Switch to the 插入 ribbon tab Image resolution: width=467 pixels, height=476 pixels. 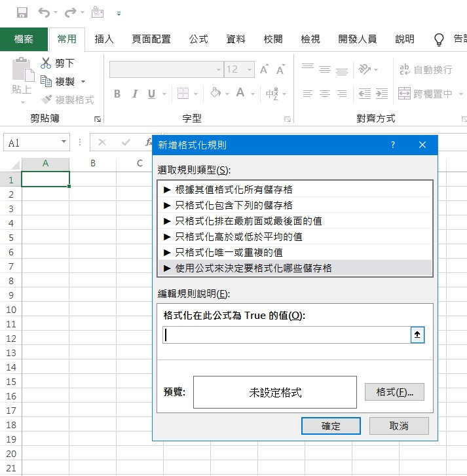click(104, 39)
